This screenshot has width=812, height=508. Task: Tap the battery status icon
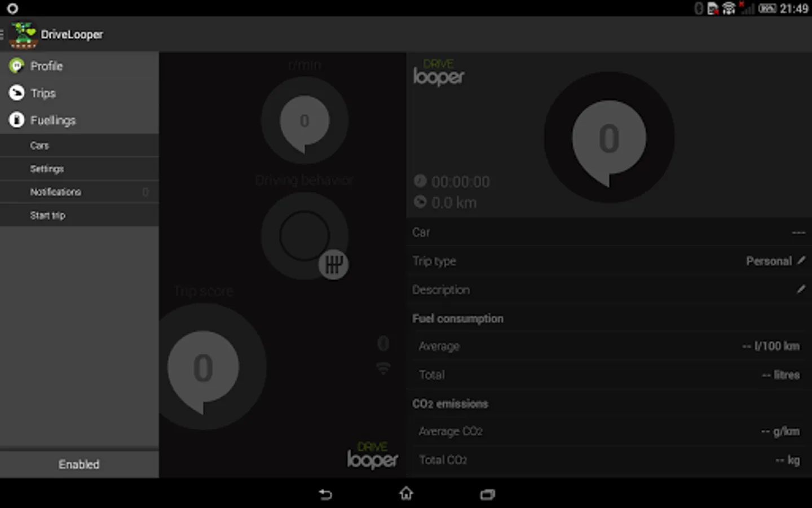pos(767,8)
